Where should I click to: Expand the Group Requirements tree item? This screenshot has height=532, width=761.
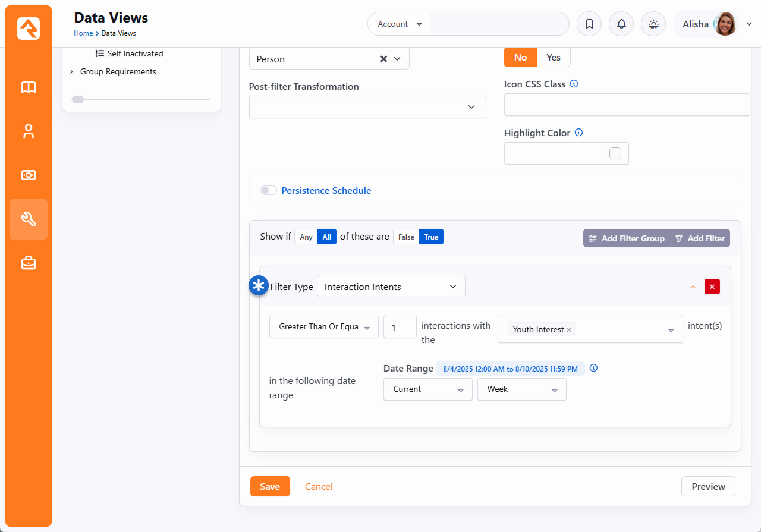point(71,71)
